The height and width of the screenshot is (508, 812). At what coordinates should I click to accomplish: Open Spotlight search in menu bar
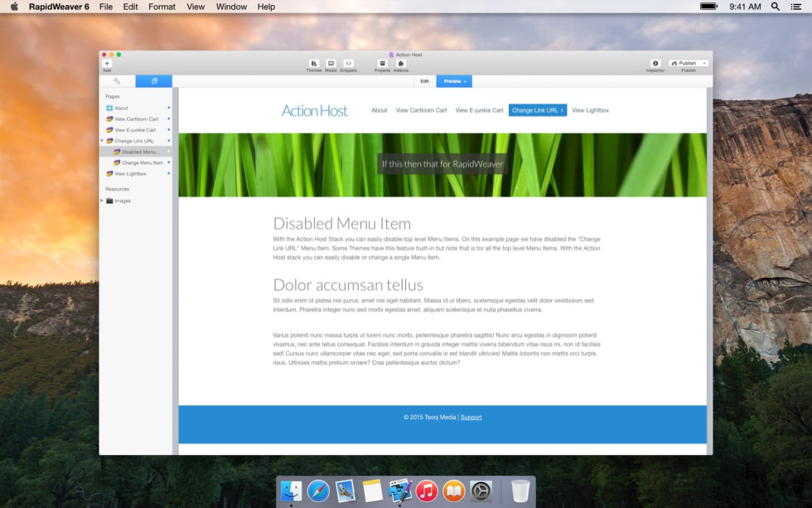coord(776,7)
